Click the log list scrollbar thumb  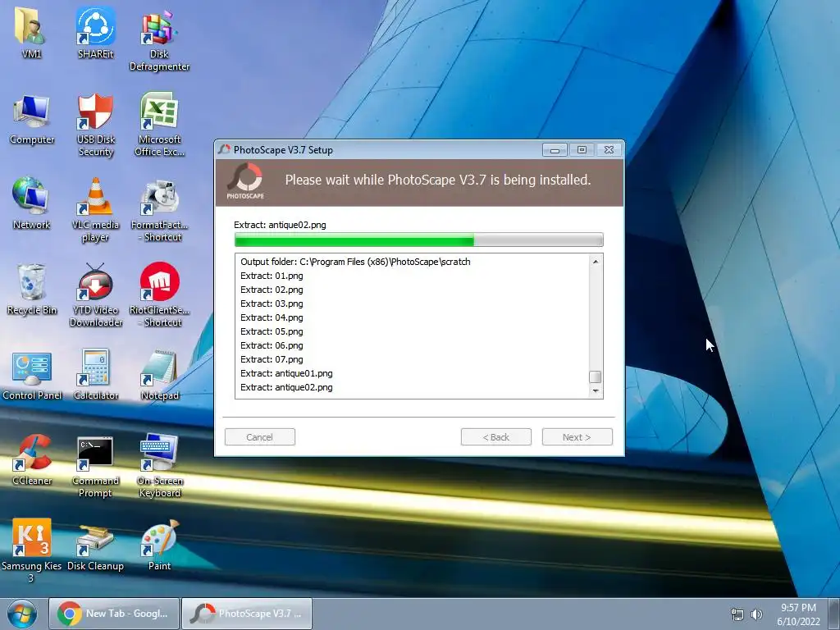596,377
